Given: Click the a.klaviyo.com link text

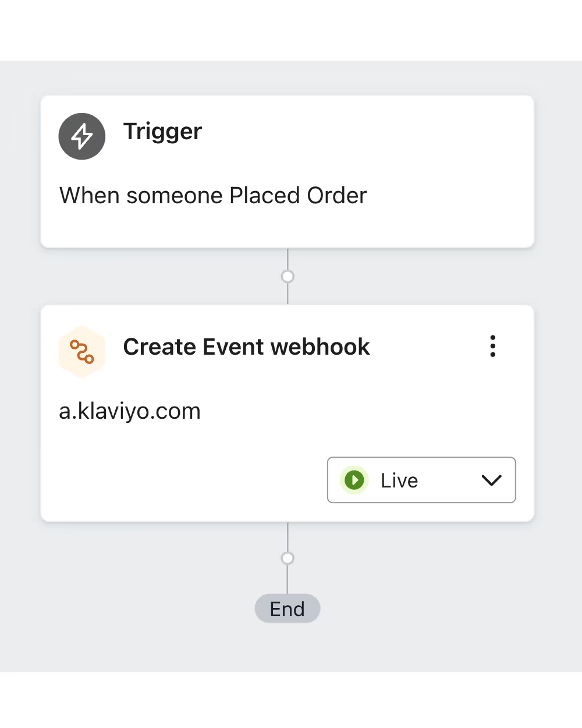Looking at the screenshot, I should (x=129, y=411).
